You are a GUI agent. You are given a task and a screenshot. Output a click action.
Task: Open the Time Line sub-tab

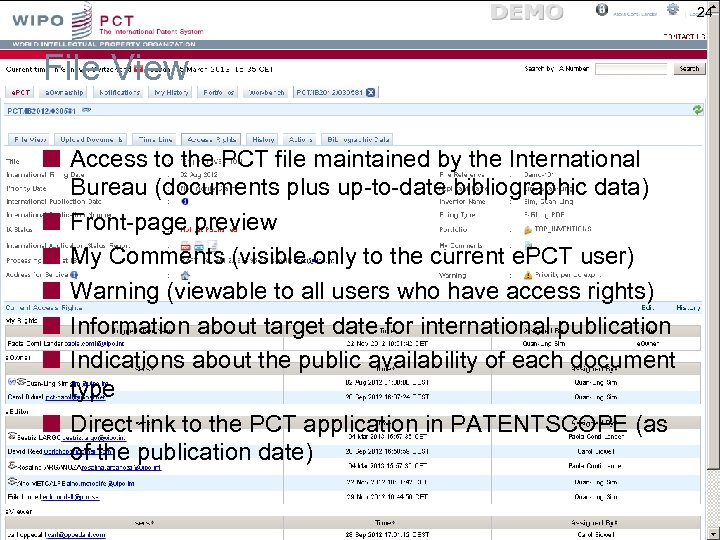coord(155,139)
